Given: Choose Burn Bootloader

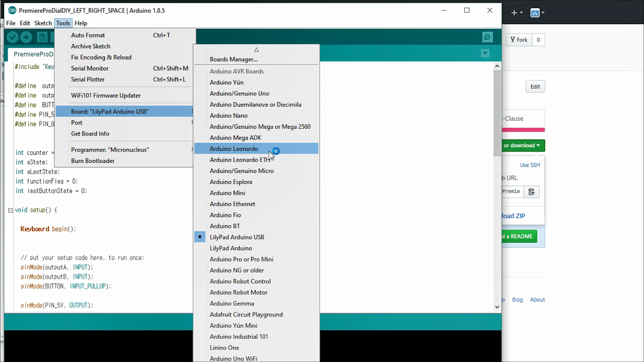Looking at the screenshot, I should coord(124,160).
